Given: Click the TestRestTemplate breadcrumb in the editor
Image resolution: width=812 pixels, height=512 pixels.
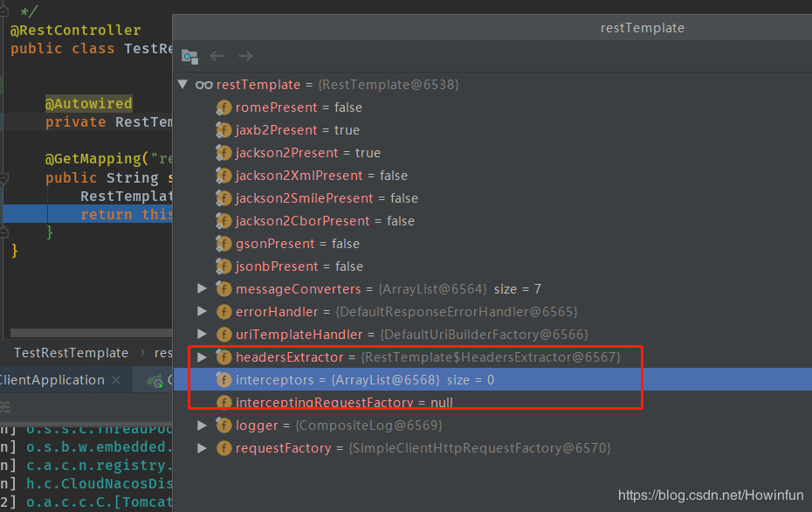Looking at the screenshot, I should (71, 353).
